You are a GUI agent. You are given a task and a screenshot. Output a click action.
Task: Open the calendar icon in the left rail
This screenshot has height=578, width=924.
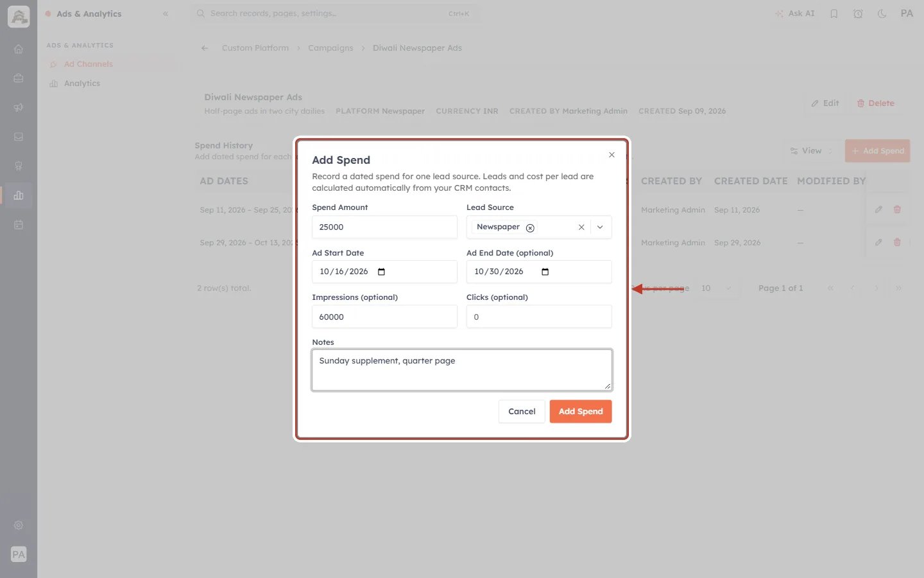click(19, 225)
